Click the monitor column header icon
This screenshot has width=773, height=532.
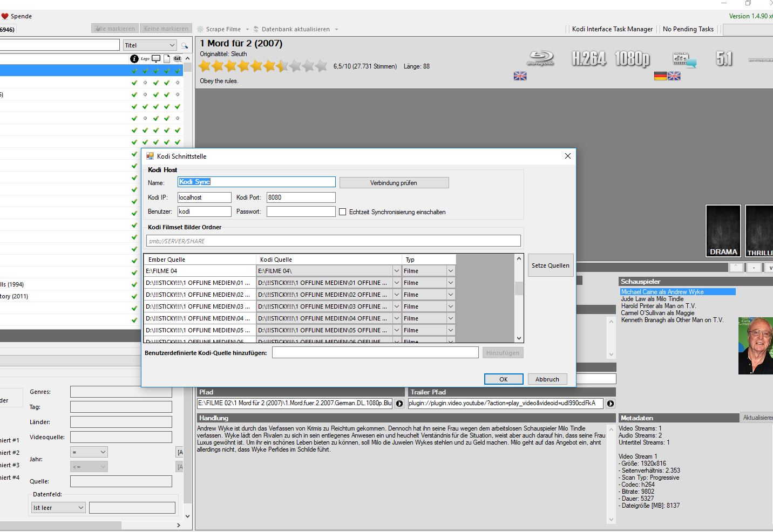(x=156, y=58)
